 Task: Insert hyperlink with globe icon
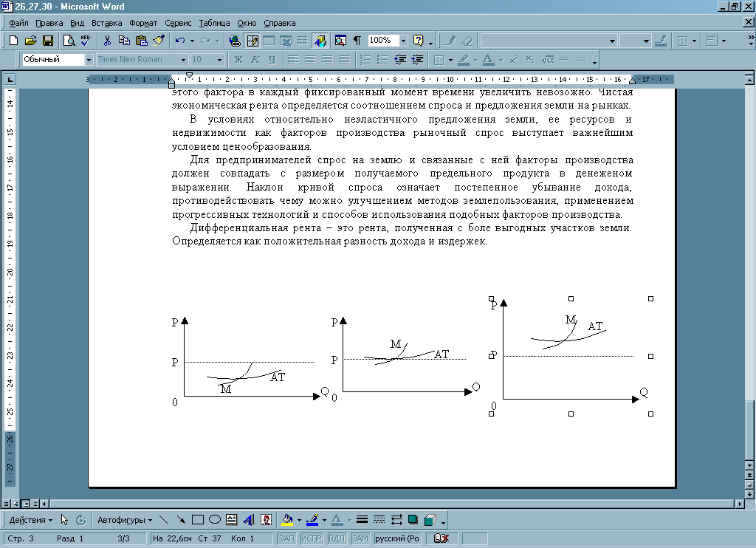coord(235,41)
